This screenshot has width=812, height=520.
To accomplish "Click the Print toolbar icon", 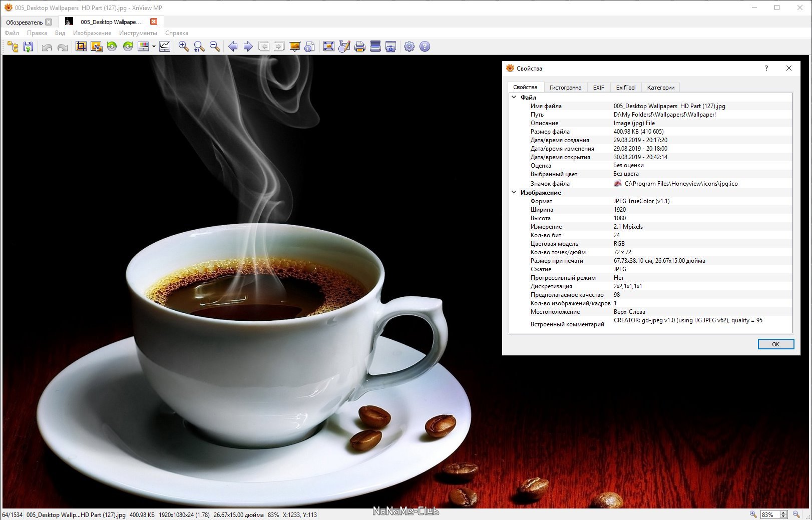I will [x=359, y=47].
